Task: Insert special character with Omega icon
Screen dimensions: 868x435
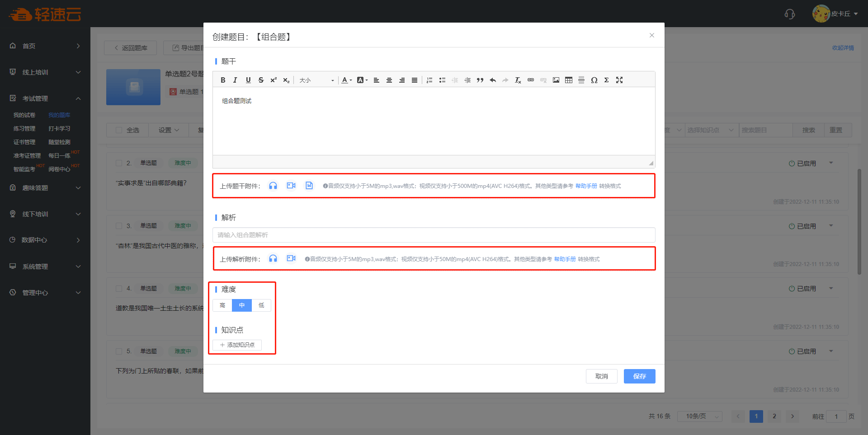Action: tap(594, 80)
